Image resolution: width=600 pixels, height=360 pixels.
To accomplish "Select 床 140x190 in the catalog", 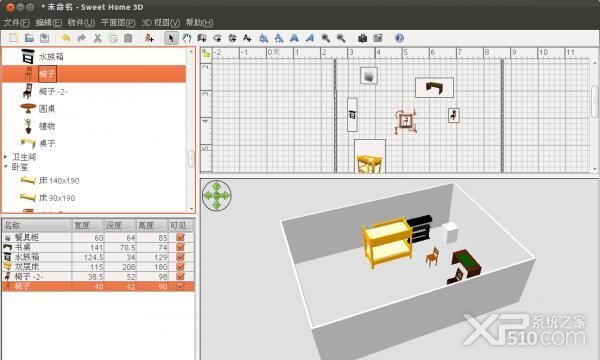I will pyautogui.click(x=59, y=181).
